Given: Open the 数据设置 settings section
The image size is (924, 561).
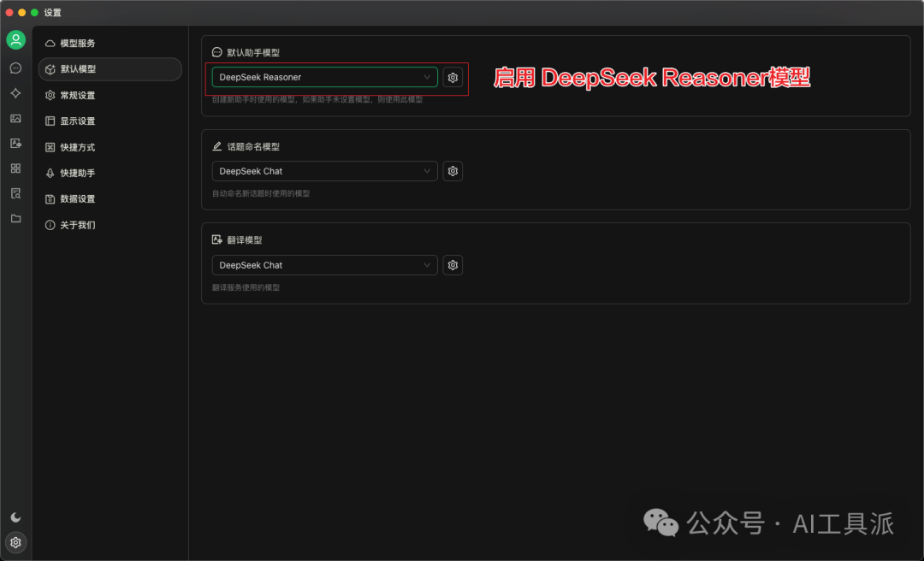Looking at the screenshot, I should 110,198.
